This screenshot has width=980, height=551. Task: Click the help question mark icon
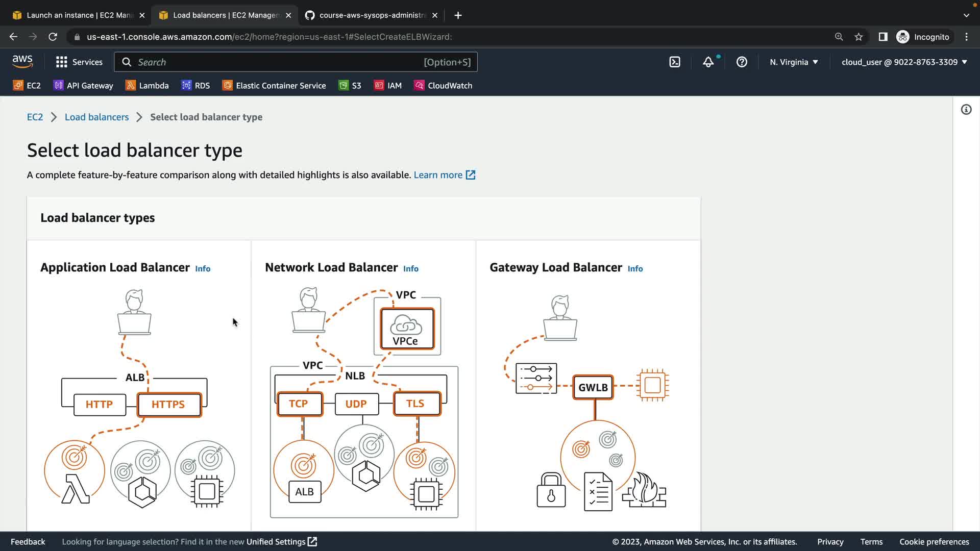[x=742, y=62]
